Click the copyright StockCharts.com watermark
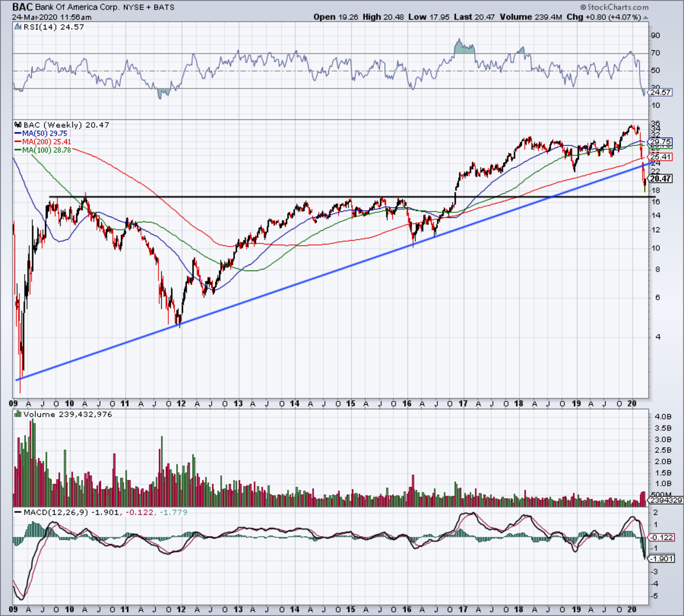The width and height of the screenshot is (684, 616). [614, 7]
